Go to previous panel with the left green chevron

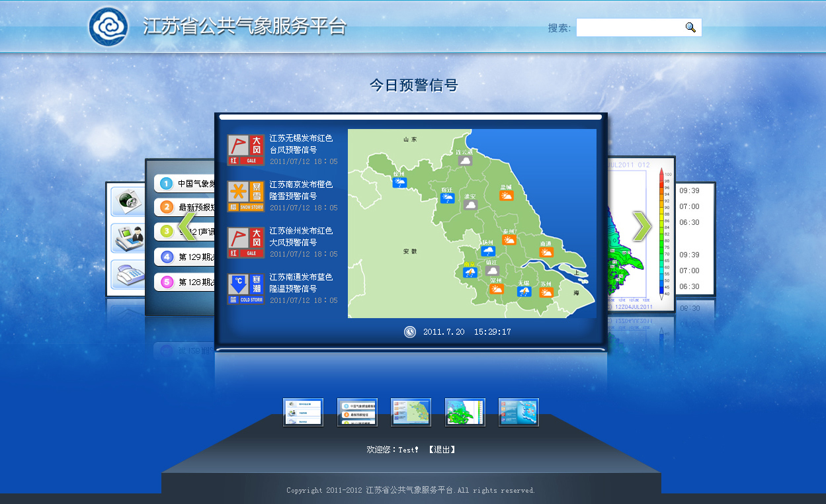[x=187, y=226]
